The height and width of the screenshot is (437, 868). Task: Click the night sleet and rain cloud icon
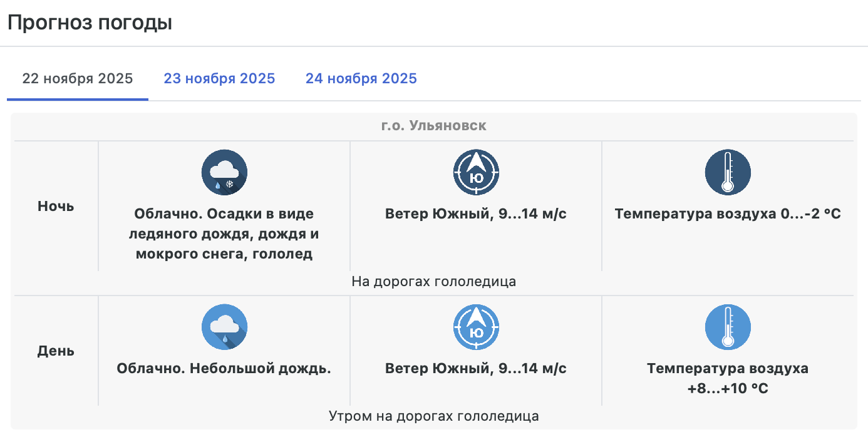pos(224,172)
